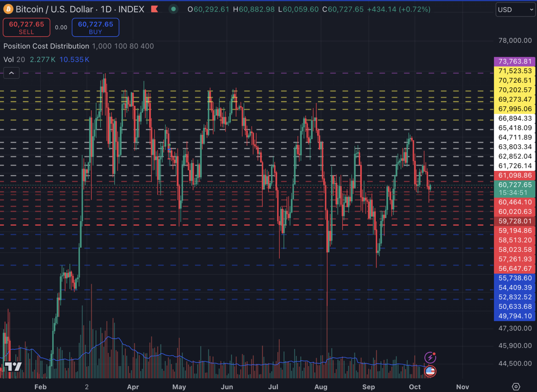Click the 58,513.20 red price label
Screen dimensions: 537x392
click(515, 240)
